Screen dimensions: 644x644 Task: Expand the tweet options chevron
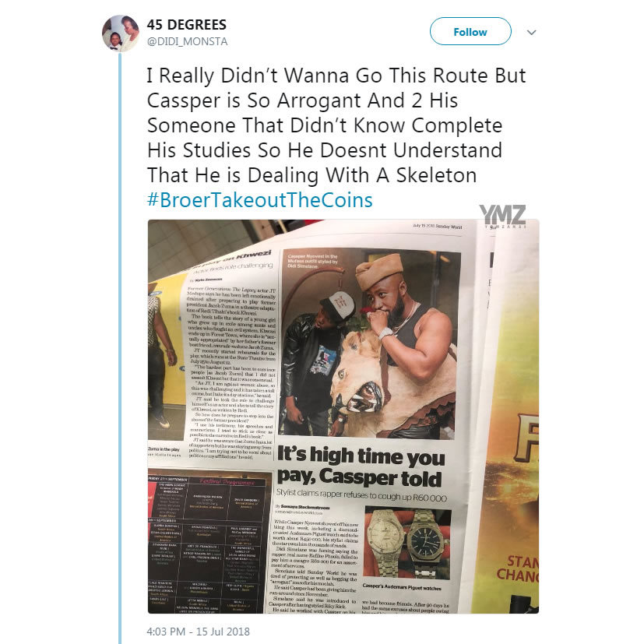pyautogui.click(x=531, y=33)
